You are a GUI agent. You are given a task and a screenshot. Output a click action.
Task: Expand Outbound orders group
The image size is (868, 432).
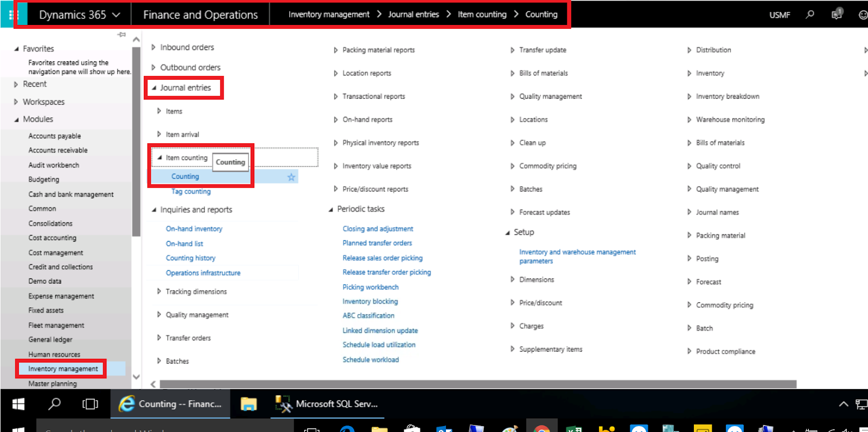click(154, 67)
